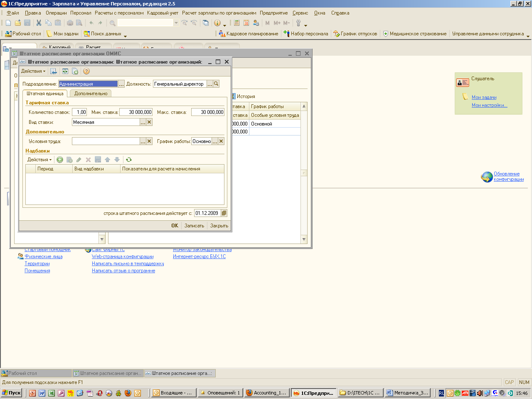Open the calendar picker beside date 01.12.2009
The height and width of the screenshot is (399, 532).
pos(224,213)
